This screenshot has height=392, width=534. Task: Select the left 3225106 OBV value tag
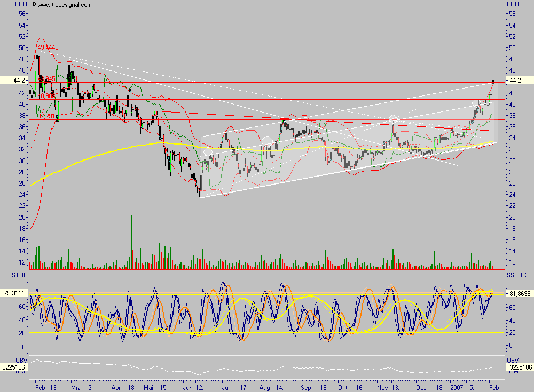14,367
